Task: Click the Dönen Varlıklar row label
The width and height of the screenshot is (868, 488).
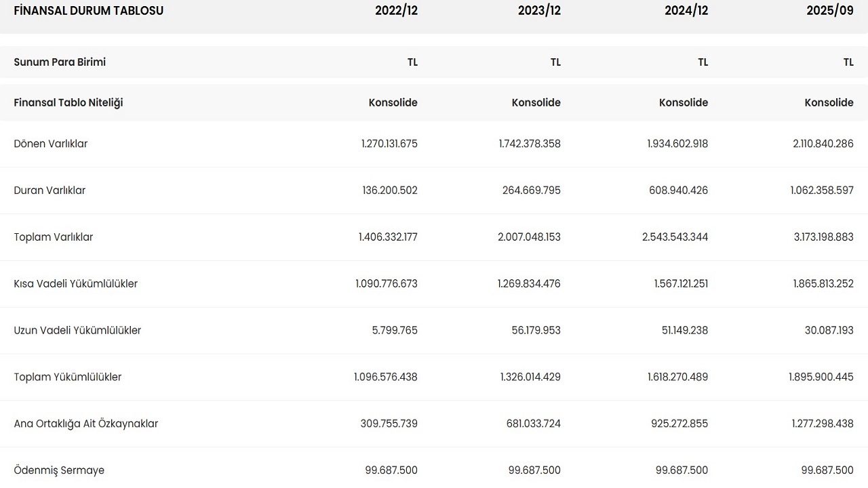Action: pos(51,144)
